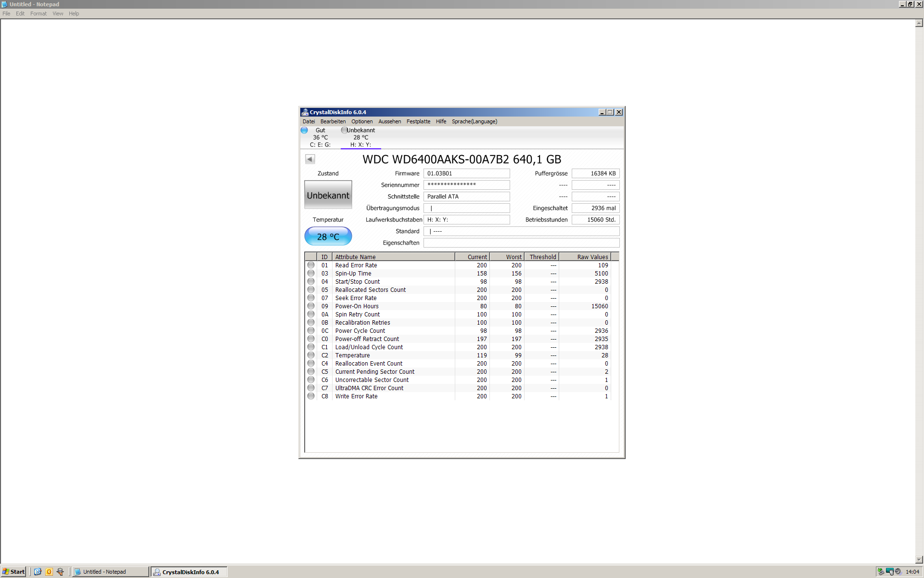This screenshot has width=924, height=578.
Task: Click the Safely Remove Hardware tray icon
Action: (881, 572)
